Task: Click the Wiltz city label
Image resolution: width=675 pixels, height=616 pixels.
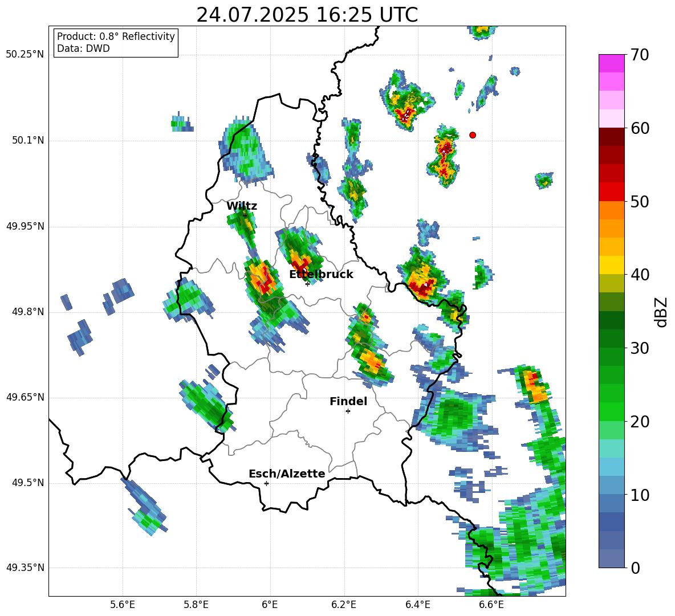Action: (x=242, y=206)
